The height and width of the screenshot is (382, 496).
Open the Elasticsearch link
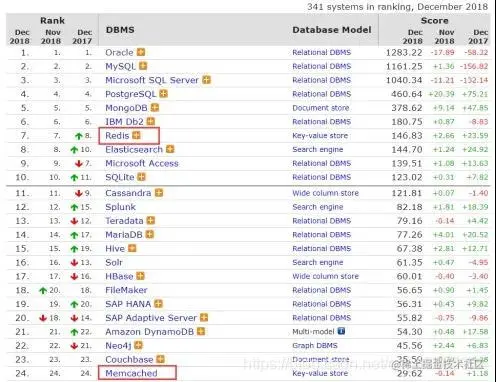[134, 150]
